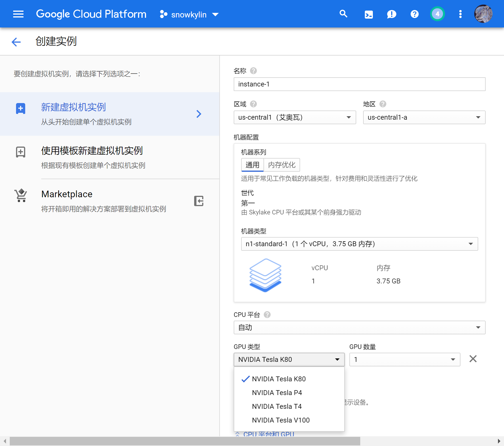Click the vCPU label
The height and width of the screenshot is (446, 504).
pyautogui.click(x=320, y=268)
